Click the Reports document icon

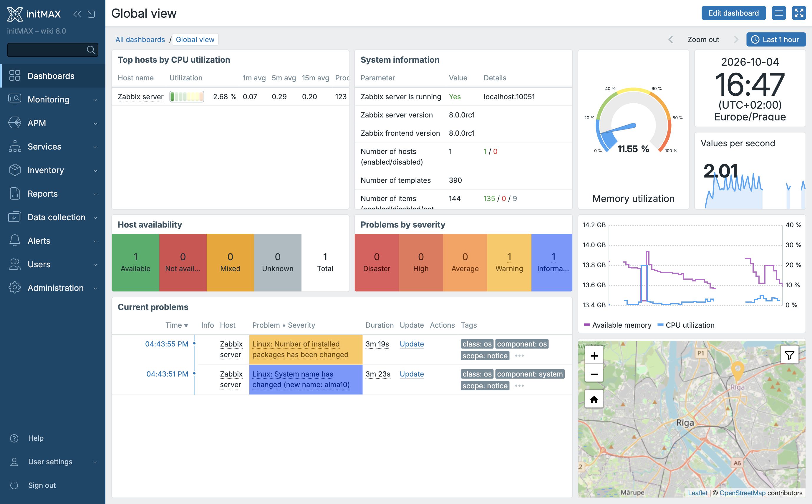(x=15, y=194)
